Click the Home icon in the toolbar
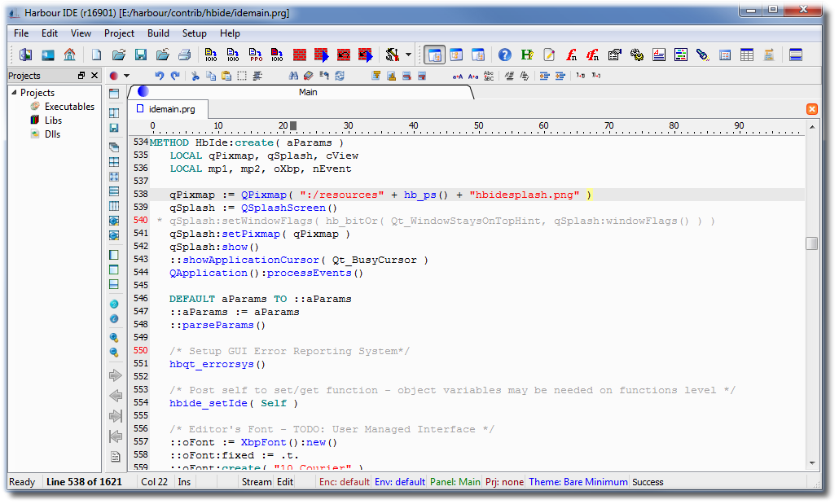The image size is (839, 504). 69,55
